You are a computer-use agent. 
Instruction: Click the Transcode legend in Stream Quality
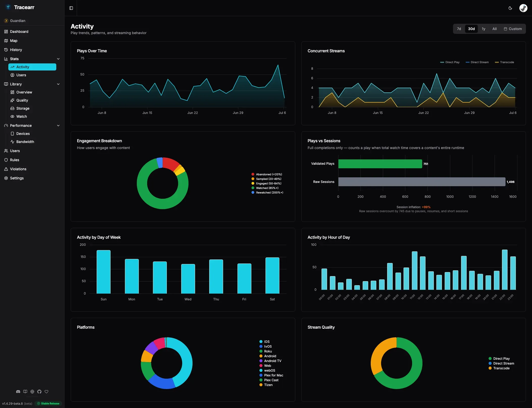[499, 368]
